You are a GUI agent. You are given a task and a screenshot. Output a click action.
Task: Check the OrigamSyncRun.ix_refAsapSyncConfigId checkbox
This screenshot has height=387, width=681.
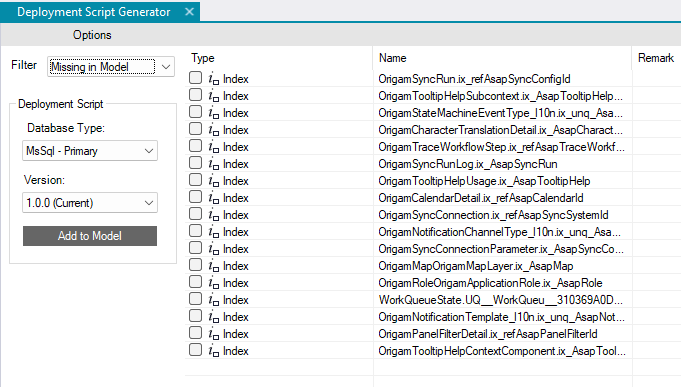pos(195,78)
